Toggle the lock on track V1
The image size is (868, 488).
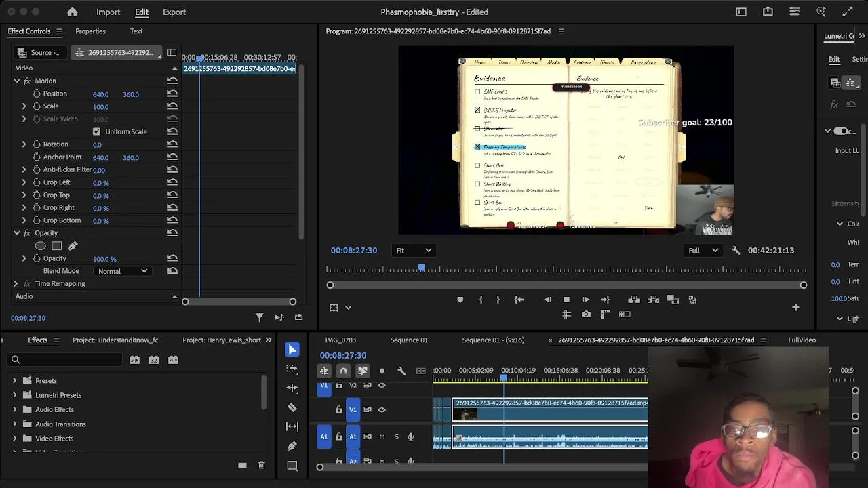point(339,409)
